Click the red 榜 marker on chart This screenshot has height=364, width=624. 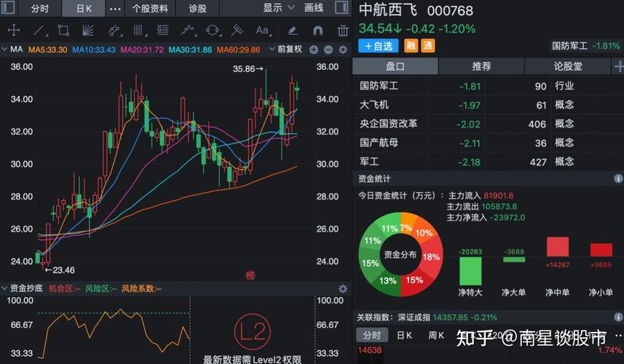250,275
